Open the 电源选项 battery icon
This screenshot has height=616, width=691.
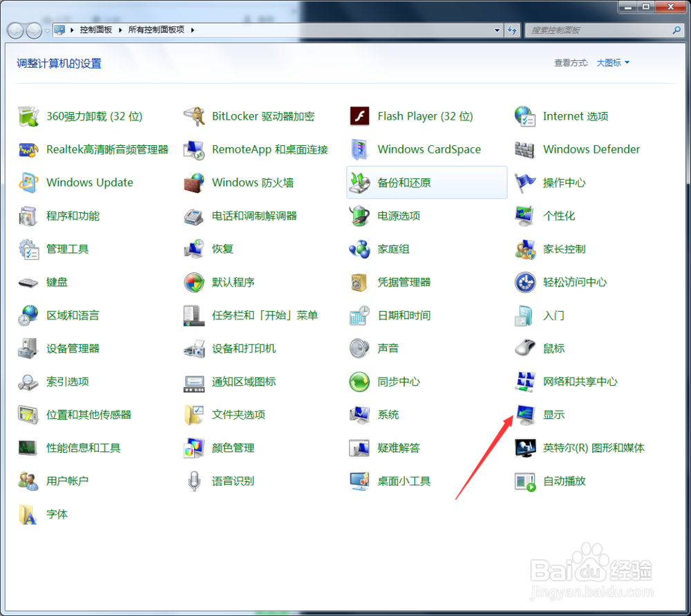point(359,216)
